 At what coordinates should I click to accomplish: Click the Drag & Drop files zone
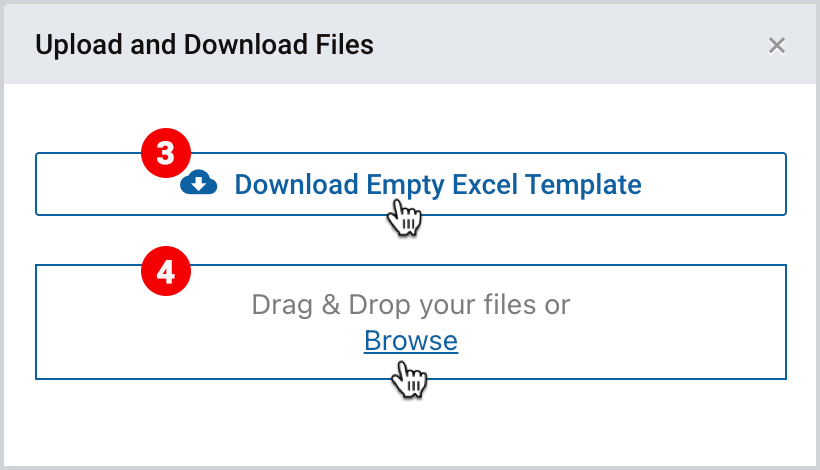coord(411,322)
